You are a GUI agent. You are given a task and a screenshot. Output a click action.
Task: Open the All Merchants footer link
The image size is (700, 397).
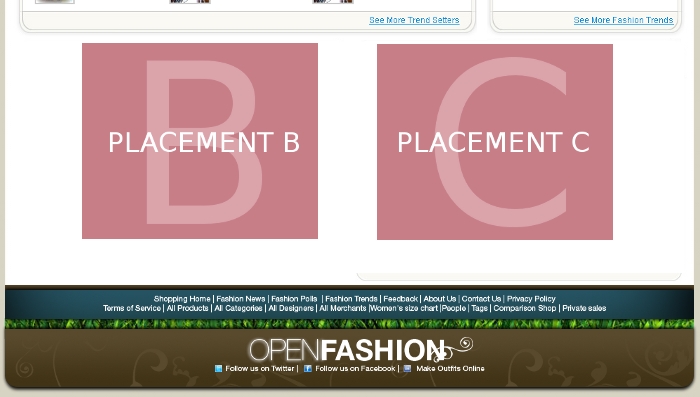pyautogui.click(x=343, y=308)
